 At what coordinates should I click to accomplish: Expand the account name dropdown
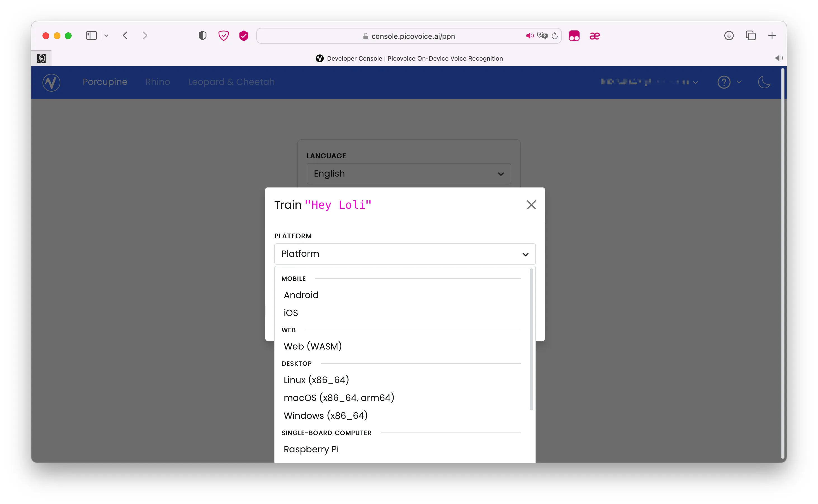[649, 82]
